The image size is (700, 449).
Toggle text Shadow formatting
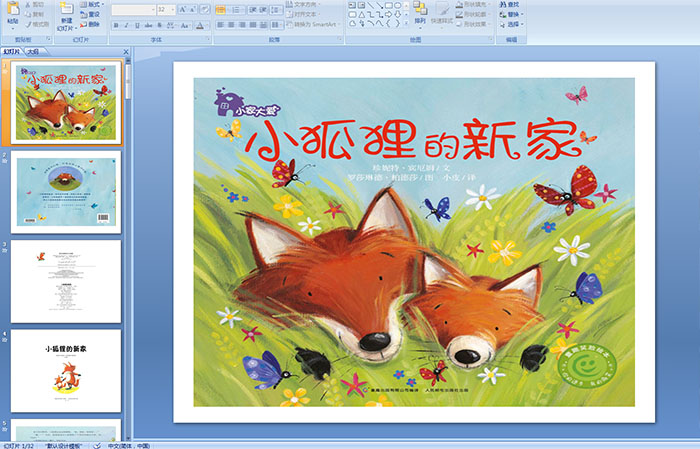click(160, 25)
